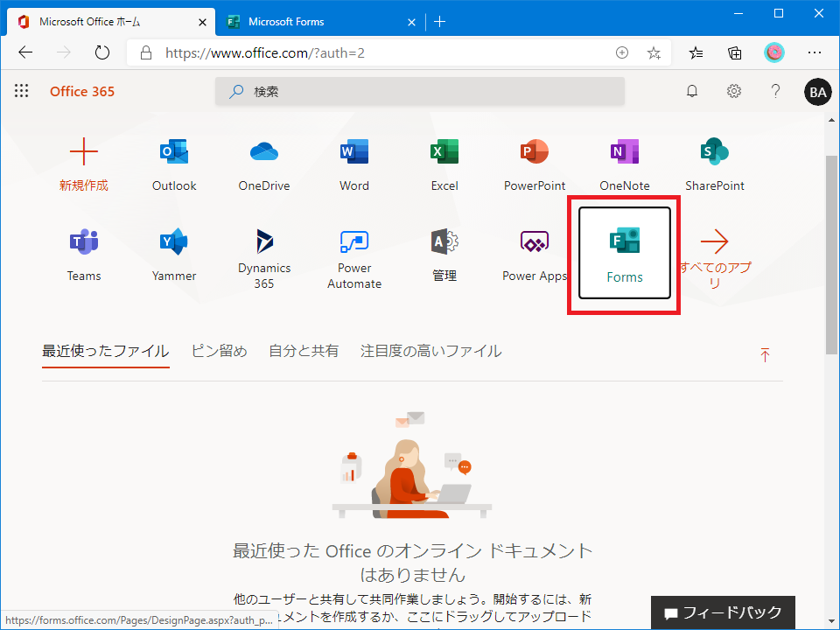Open the Forms app

(x=624, y=253)
